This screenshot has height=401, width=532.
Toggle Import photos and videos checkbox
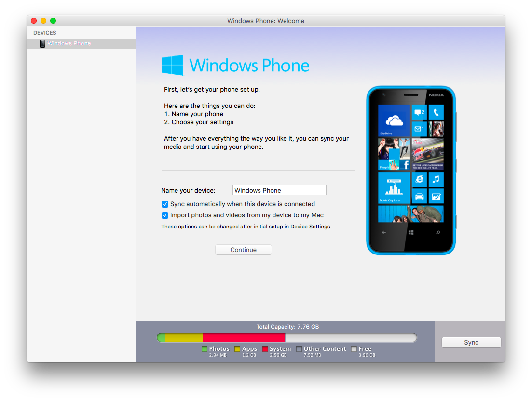point(165,215)
